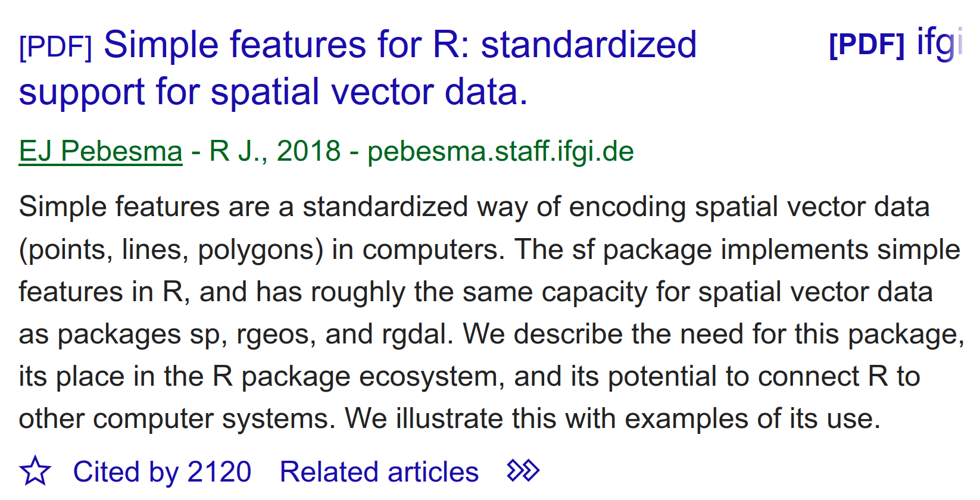980x500 pixels.
Task: Open the Cited by 2120 list
Action: pyautogui.click(x=162, y=472)
